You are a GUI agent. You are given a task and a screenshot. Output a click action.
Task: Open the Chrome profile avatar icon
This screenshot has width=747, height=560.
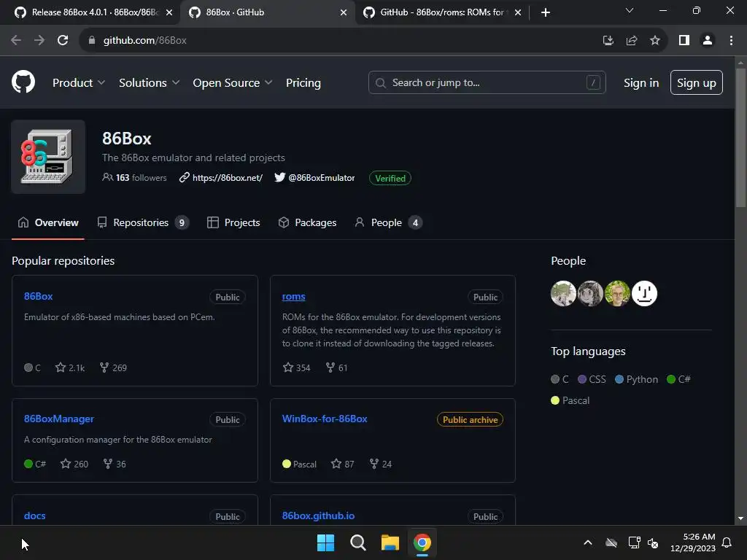(708, 41)
